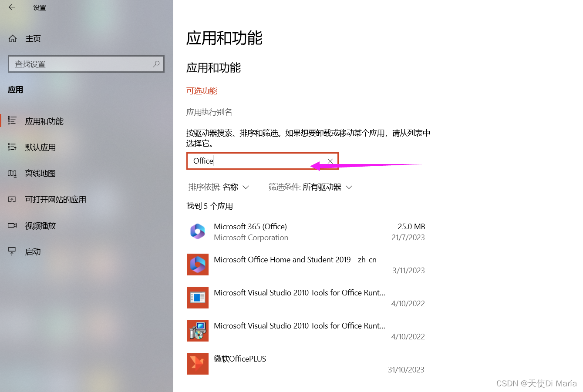Viewport: 583px width, 392px height.
Task: Select the Microsoft 365 (Office) entry name
Action: pos(250,227)
